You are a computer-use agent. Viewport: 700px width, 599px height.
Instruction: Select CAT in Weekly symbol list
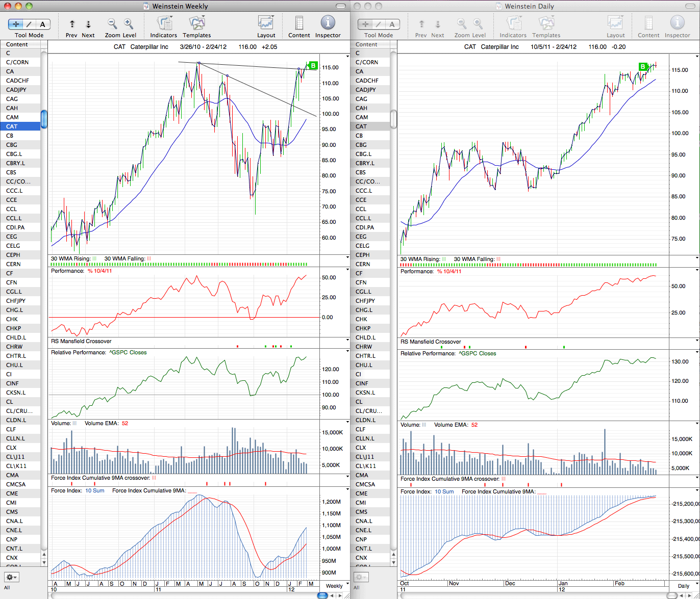tap(20, 126)
